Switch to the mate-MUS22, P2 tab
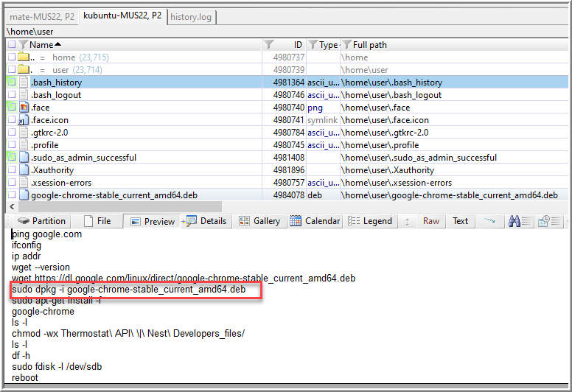The height and width of the screenshot is (392, 572). (41, 15)
